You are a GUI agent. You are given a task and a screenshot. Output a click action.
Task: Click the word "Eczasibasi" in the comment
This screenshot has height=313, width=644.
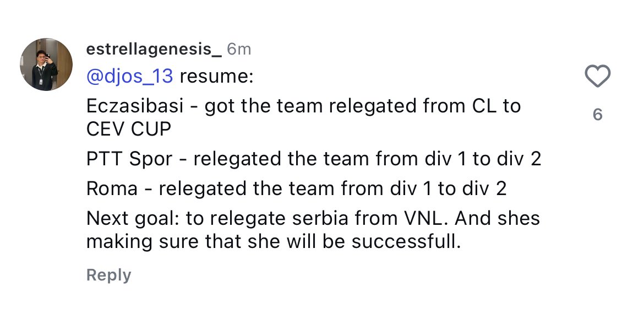135,106
